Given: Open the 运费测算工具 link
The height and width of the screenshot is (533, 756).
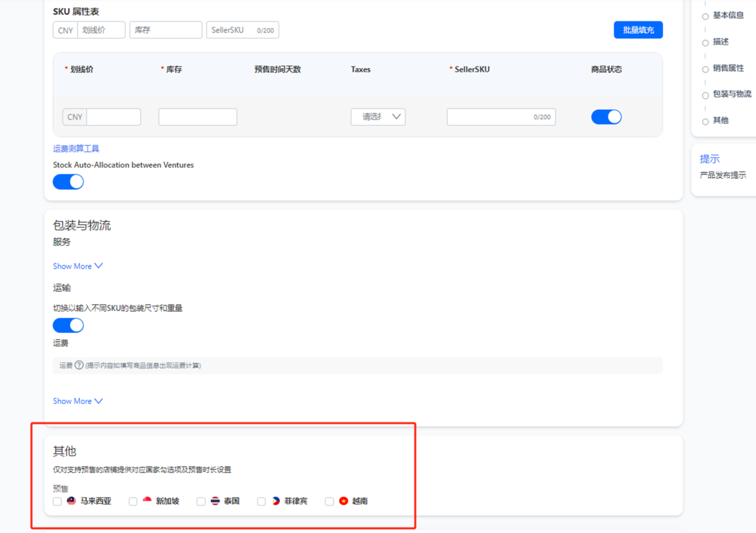Looking at the screenshot, I should pos(76,148).
